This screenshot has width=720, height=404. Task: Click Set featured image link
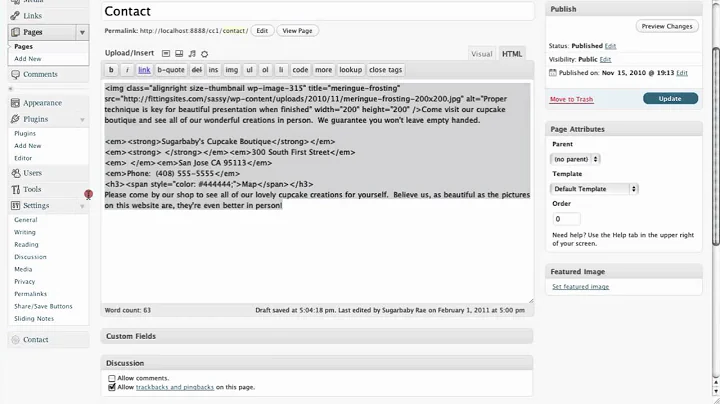(580, 286)
